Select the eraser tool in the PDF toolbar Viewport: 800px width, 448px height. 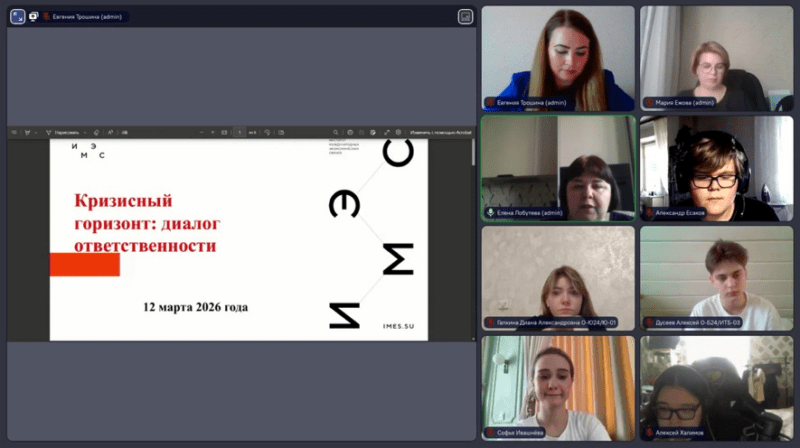(x=97, y=132)
